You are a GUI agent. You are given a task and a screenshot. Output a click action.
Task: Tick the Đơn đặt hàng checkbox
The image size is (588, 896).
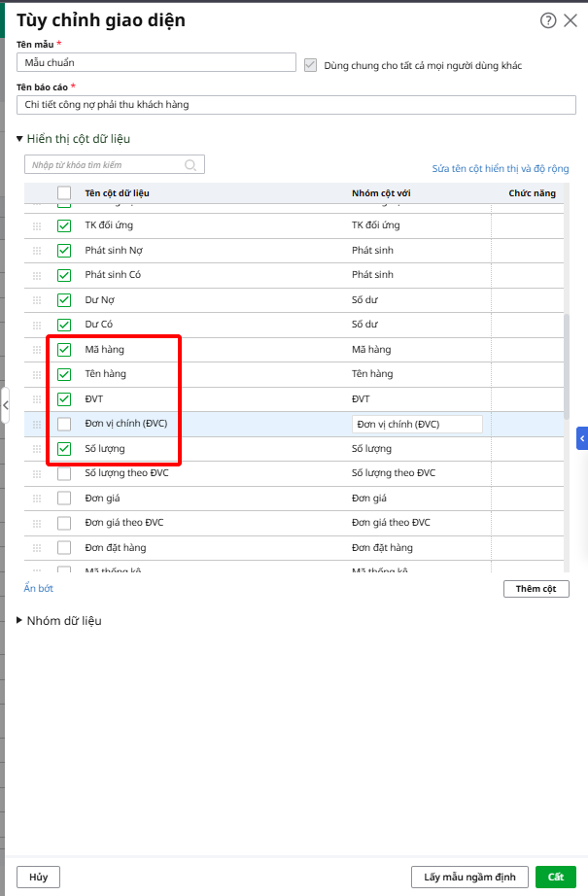pos(64,548)
